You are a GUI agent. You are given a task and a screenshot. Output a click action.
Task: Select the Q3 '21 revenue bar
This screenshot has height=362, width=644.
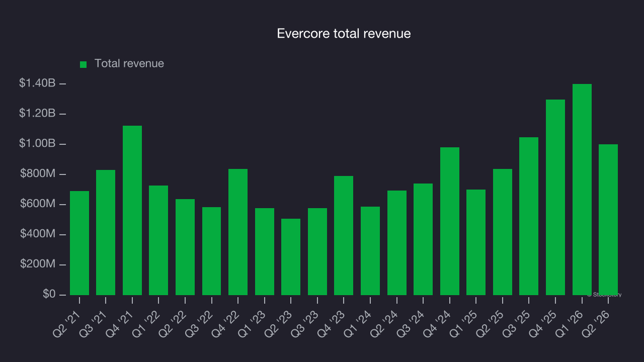[106, 232]
